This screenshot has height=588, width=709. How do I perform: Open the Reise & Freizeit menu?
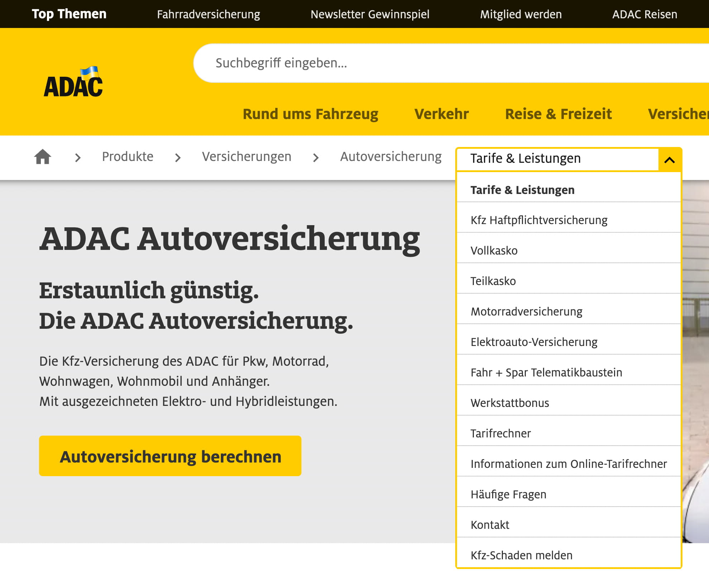(x=558, y=114)
